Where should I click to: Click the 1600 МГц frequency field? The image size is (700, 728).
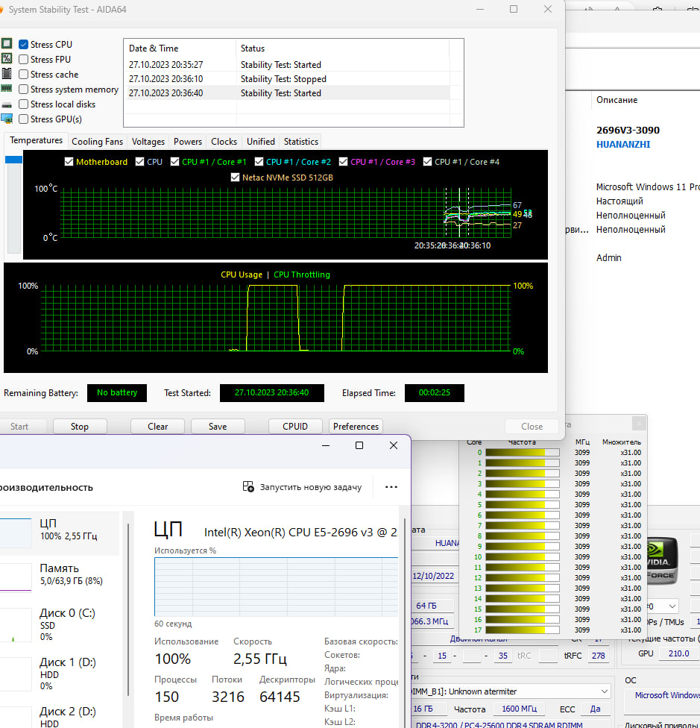click(519, 709)
